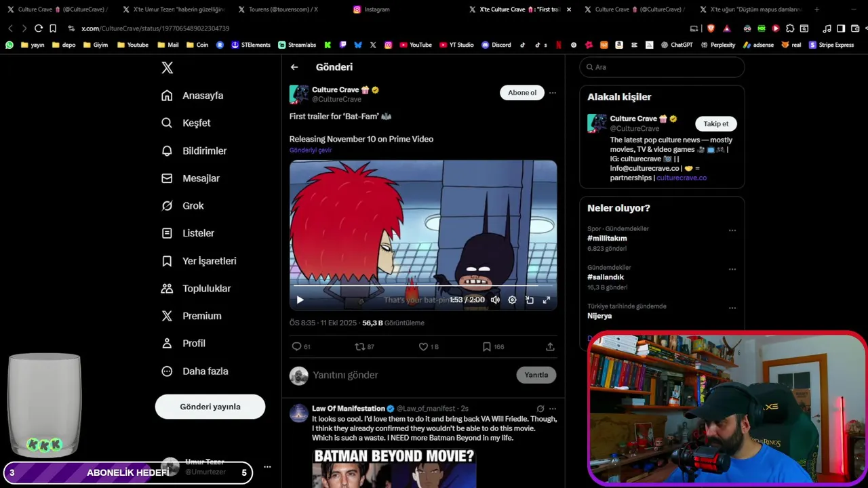868x488 pixels.
Task: Open culturecrave.co link
Action: 682,178
